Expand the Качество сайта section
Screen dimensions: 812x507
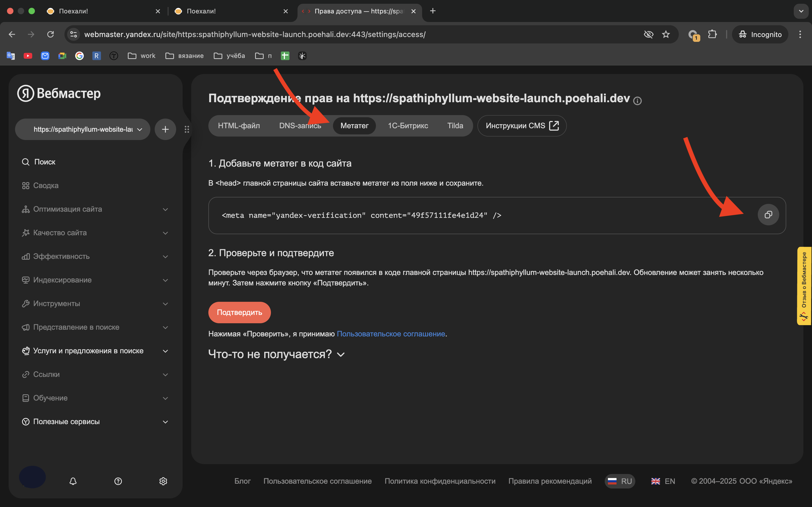click(x=60, y=233)
